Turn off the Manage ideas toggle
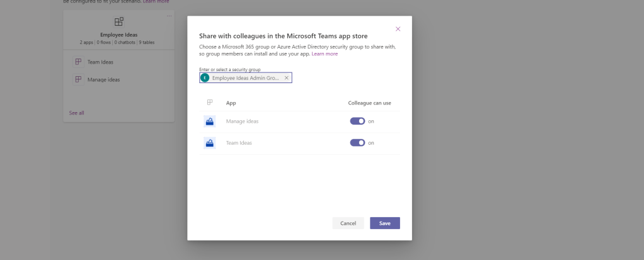This screenshot has width=644, height=260. click(x=357, y=122)
